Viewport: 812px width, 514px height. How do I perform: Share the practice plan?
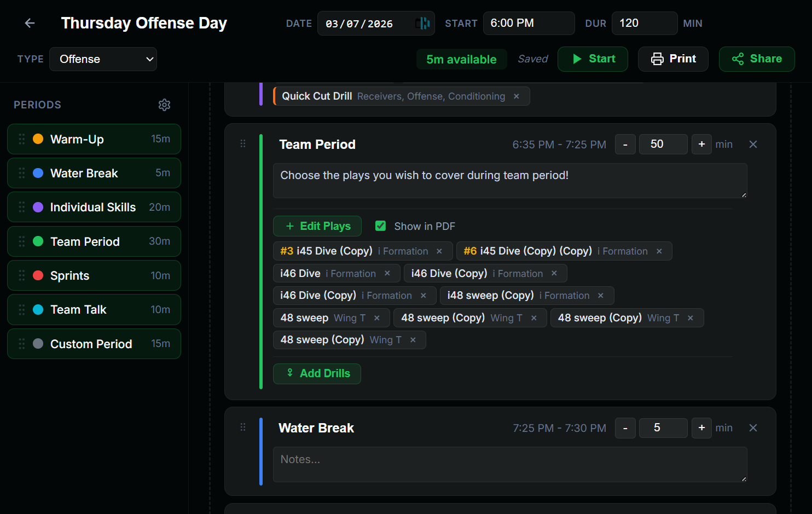[757, 59]
